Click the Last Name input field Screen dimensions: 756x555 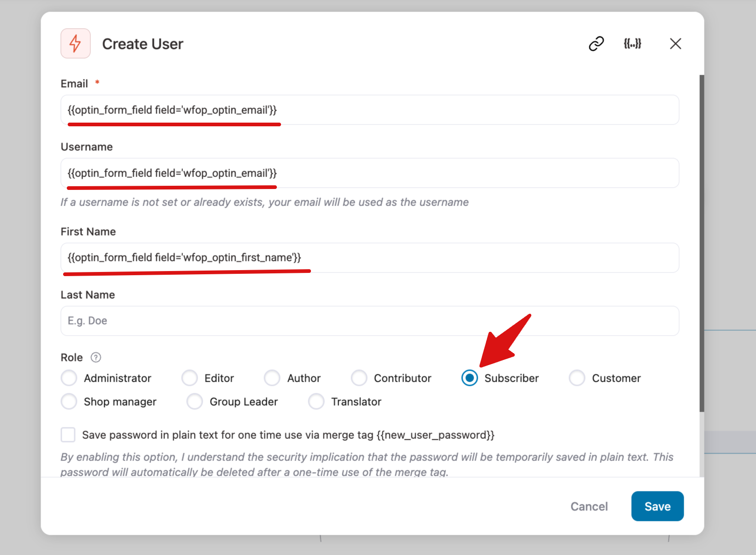coord(369,321)
